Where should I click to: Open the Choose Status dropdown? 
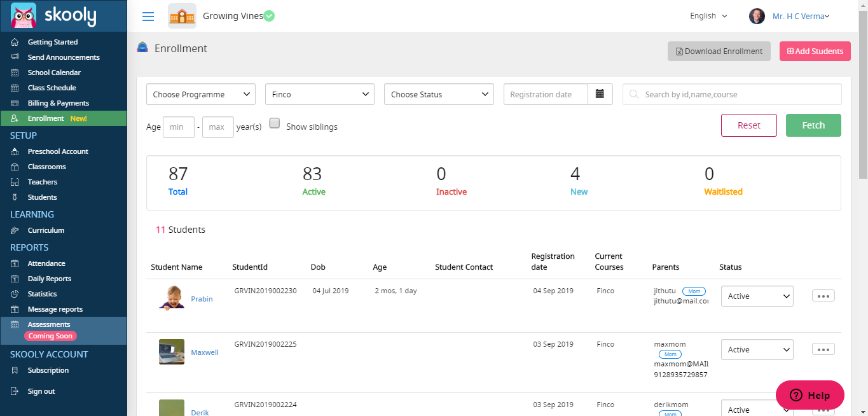(x=439, y=94)
